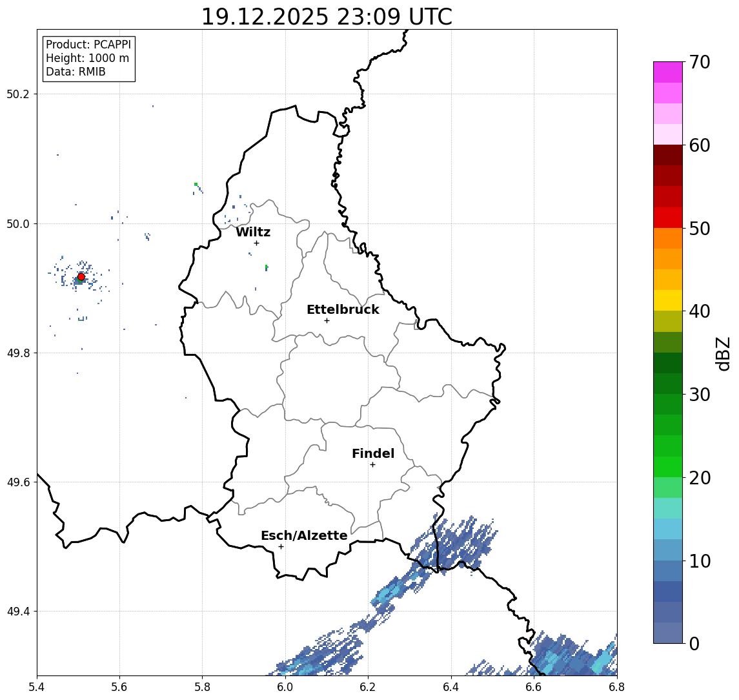739x700 pixels.
Task: Click the longitude label 5.8
Action: tap(202, 687)
